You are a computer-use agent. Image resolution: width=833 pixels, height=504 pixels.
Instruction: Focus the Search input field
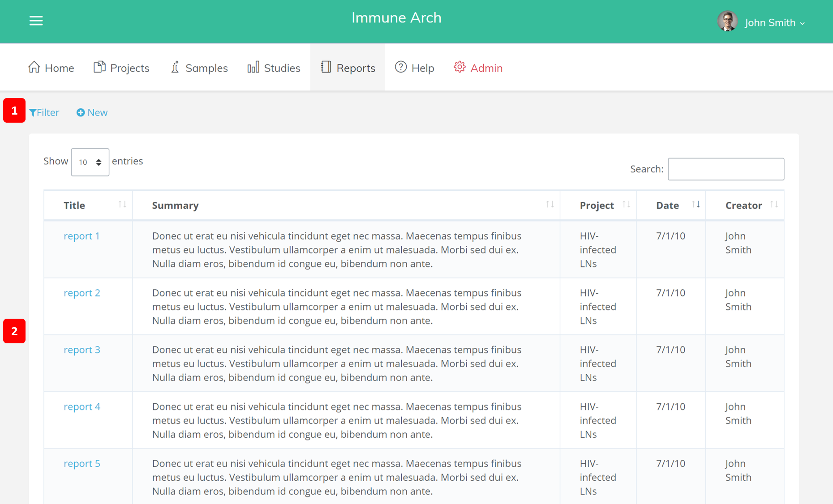(726, 169)
